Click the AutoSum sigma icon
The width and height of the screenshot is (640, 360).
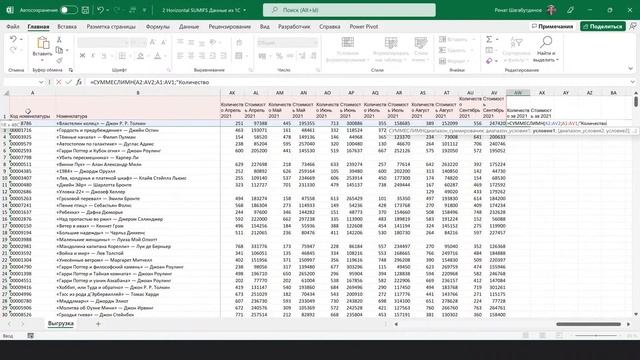489,40
